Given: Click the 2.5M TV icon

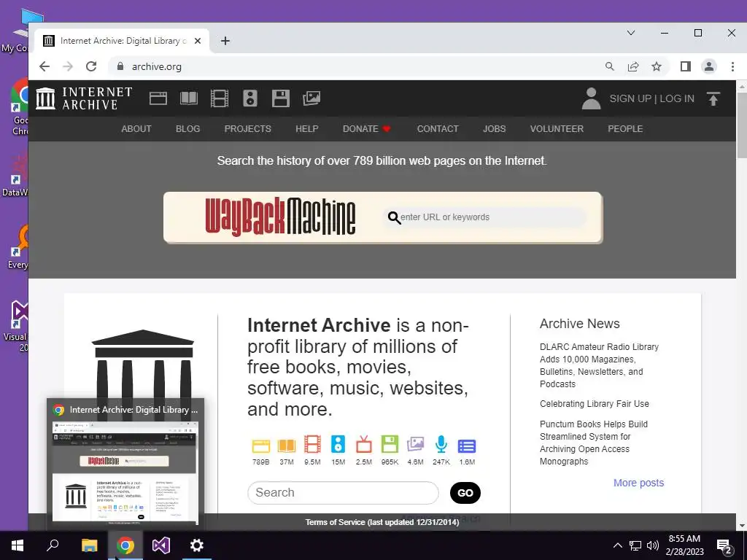Looking at the screenshot, I should click(364, 444).
